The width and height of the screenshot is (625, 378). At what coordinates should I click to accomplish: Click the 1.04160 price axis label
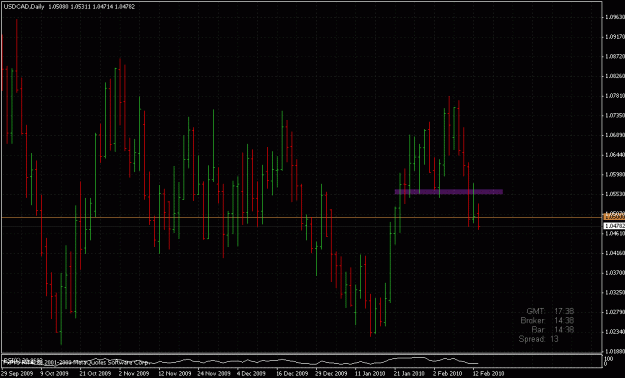pyautogui.click(x=615, y=253)
